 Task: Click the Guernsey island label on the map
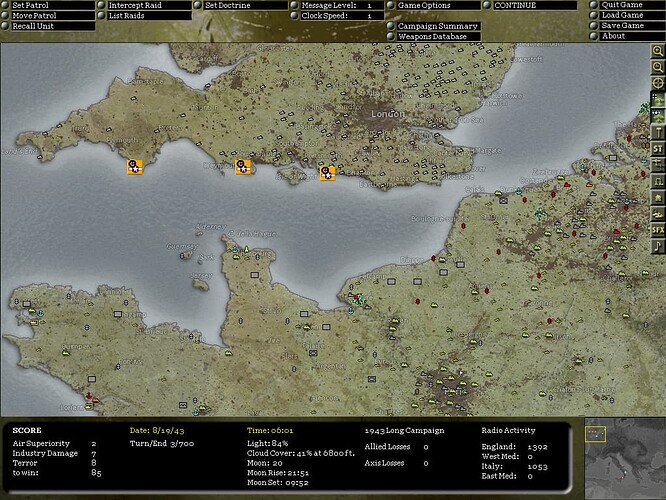click(x=182, y=246)
